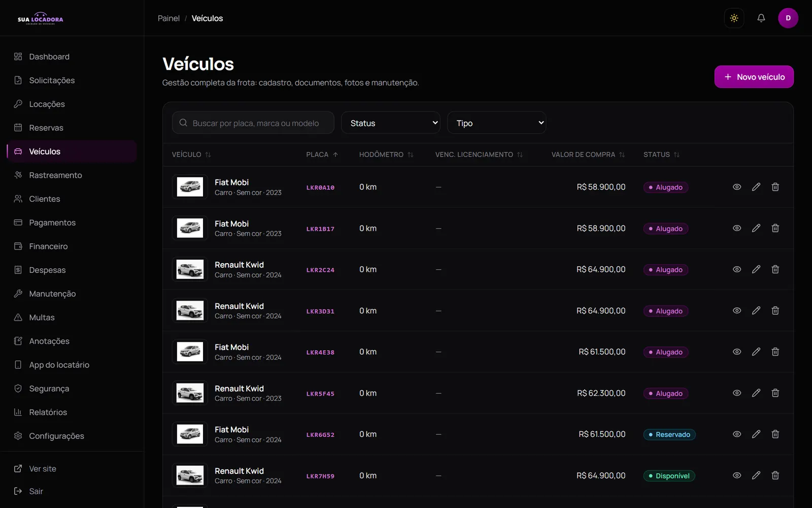View details of vehicle LKR3D31

coord(737,310)
